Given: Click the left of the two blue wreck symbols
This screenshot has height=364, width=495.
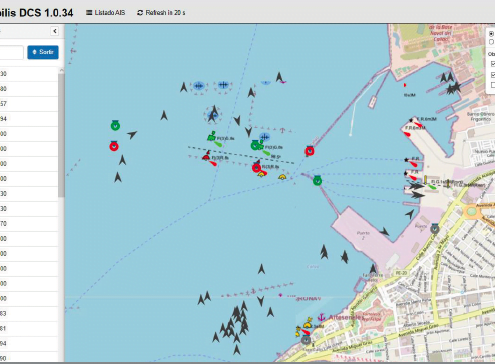Looking at the screenshot, I should click(x=199, y=86).
